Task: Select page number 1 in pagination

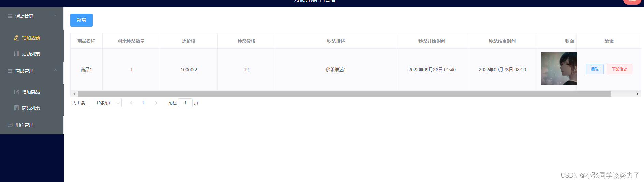Action: coord(144,103)
